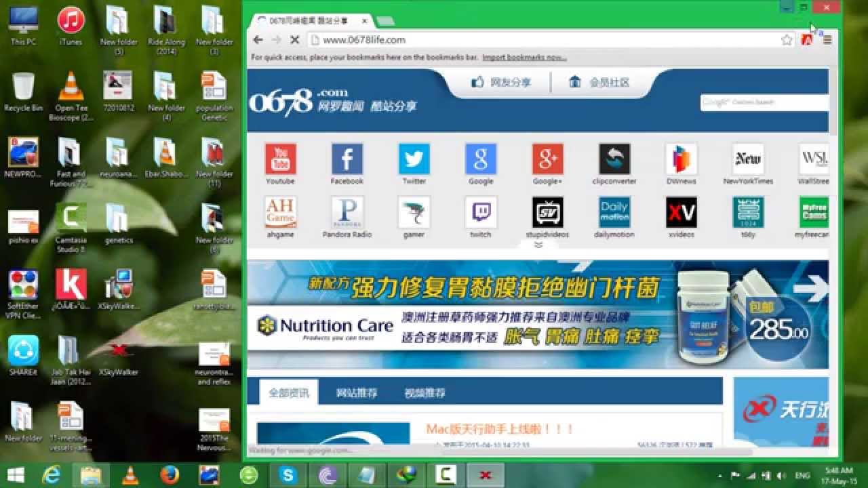This screenshot has width=868, height=488.
Task: Open File Explorer from taskbar
Action: click(x=91, y=475)
